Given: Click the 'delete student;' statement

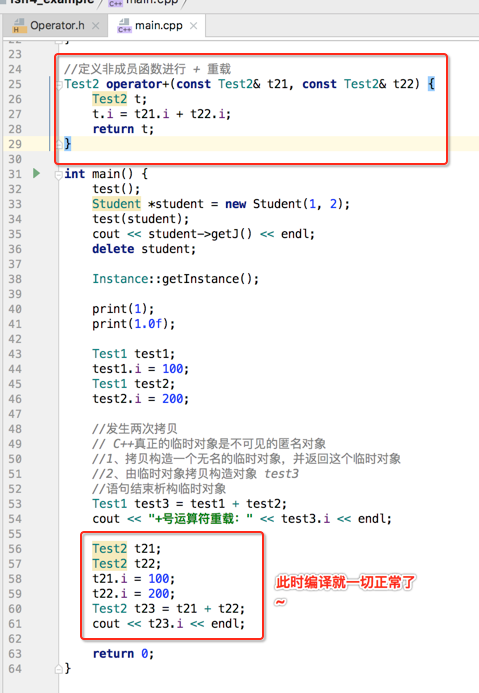Looking at the screenshot, I should point(144,249).
